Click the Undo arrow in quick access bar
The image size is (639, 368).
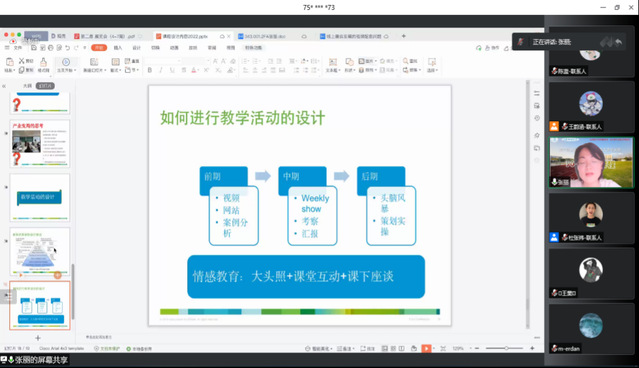click(x=67, y=48)
